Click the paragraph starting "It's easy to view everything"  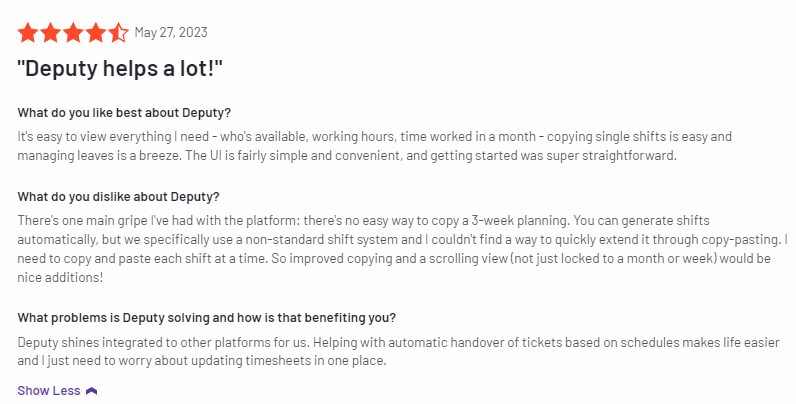click(375, 146)
